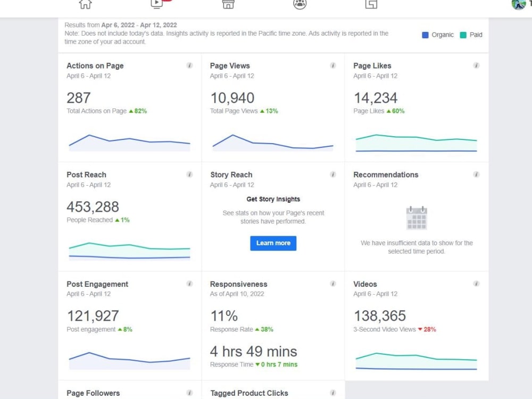Click the Story Reach info icon
This screenshot has width=532, height=399.
(333, 174)
